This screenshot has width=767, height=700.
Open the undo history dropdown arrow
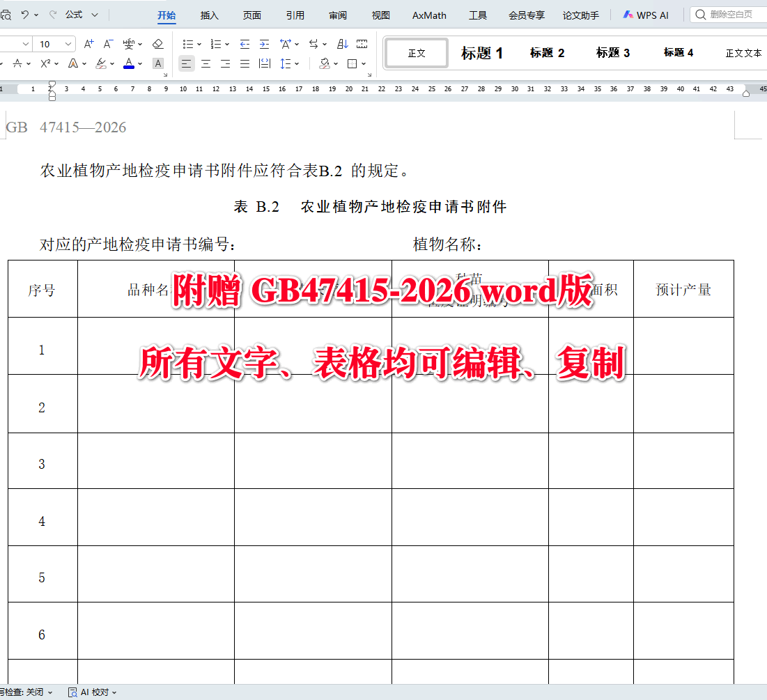(36, 15)
